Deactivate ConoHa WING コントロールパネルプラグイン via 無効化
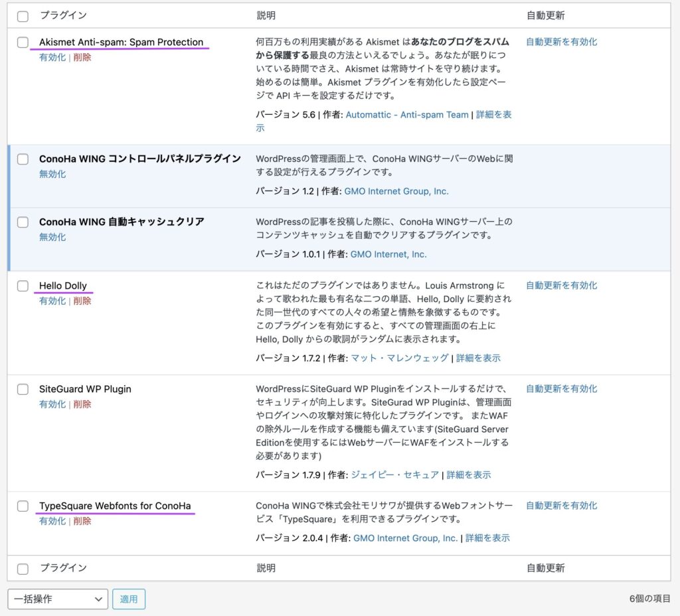Image resolution: width=680 pixels, height=616 pixels. click(x=52, y=175)
